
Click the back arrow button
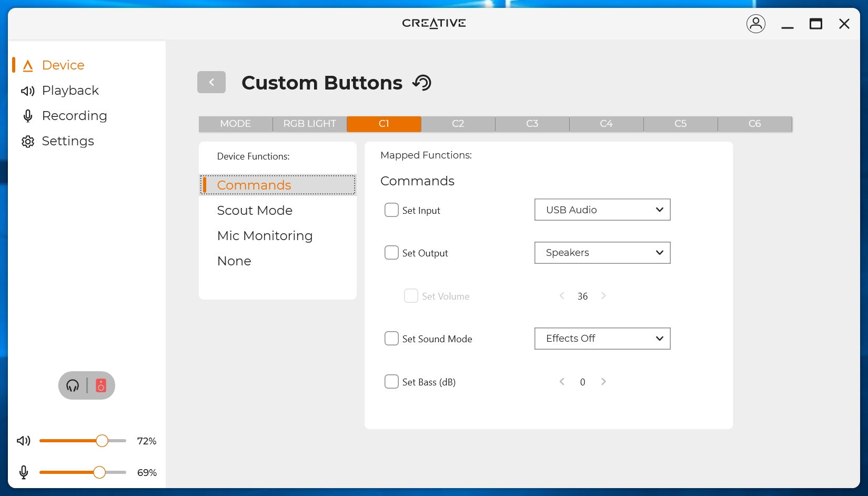[211, 82]
